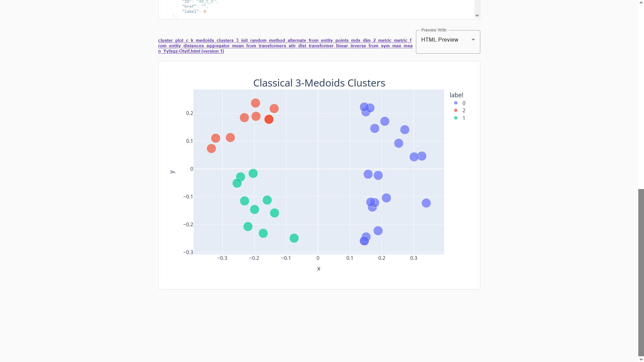Click the green point nearest y zero line
The height and width of the screenshot is (362, 644).
(253, 173)
